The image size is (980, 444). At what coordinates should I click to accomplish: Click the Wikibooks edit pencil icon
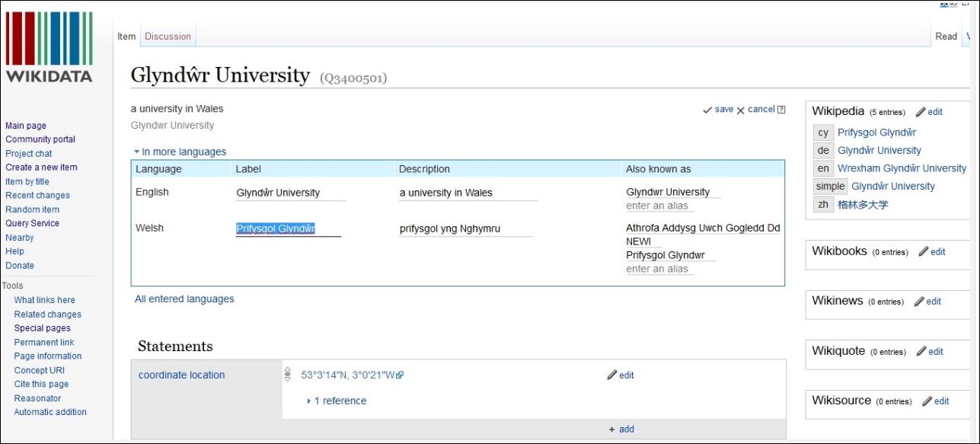[x=924, y=251]
